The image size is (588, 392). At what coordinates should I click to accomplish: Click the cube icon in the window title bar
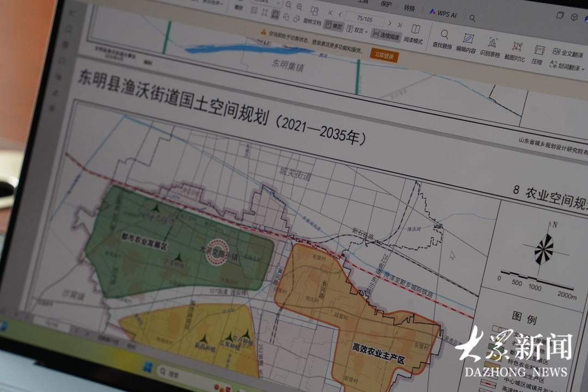(574, 17)
